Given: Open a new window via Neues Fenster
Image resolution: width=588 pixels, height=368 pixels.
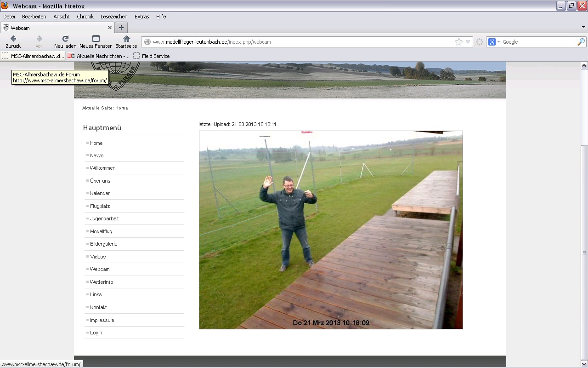Looking at the screenshot, I should pos(96,41).
